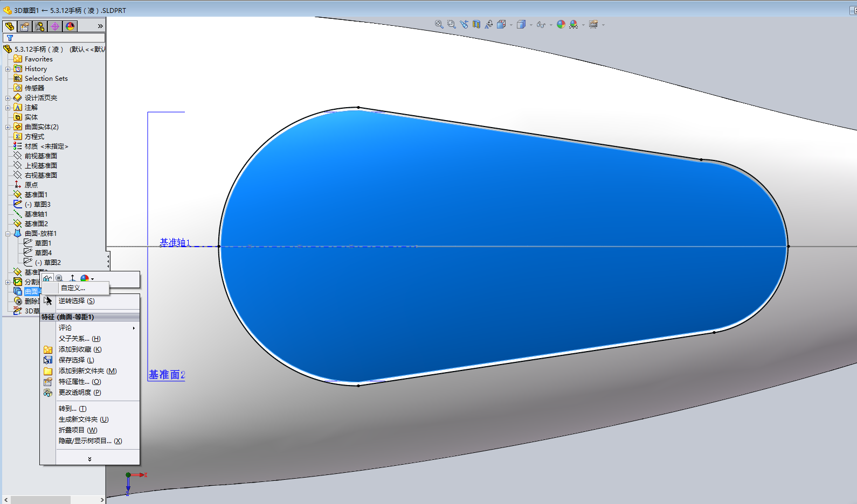This screenshot has width=857, height=504.
Task: Click the Previous View icon
Action: tap(464, 24)
